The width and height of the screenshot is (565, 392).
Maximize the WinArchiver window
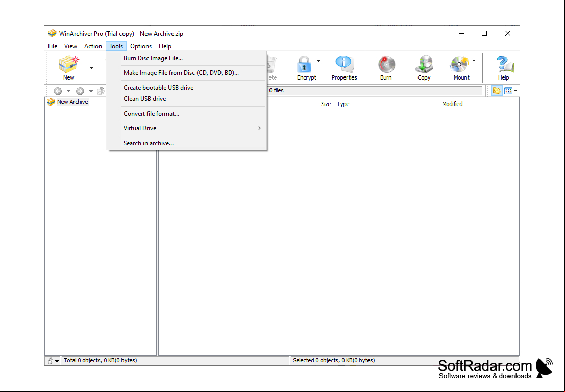click(x=484, y=33)
